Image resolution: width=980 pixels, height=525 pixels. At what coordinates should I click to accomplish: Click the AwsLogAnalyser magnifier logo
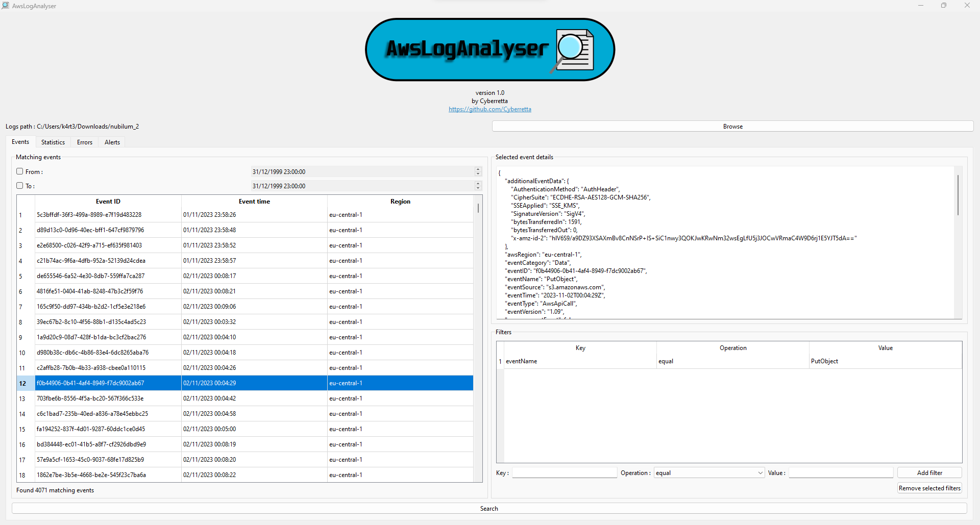[x=574, y=50]
